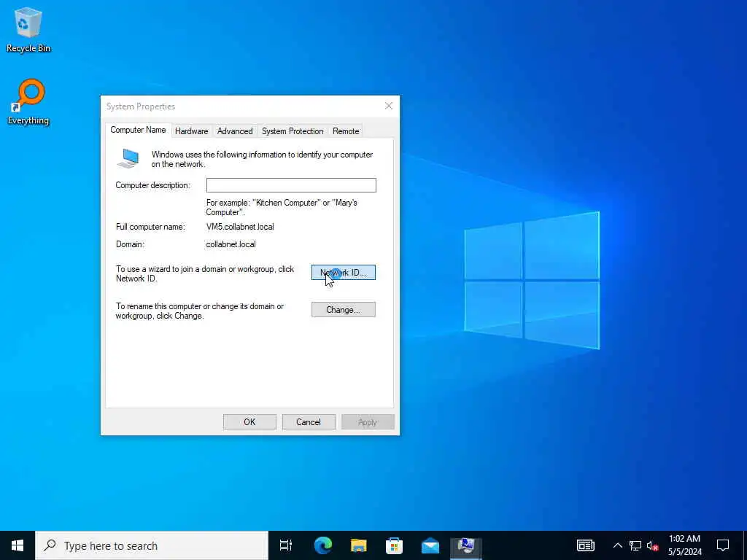The width and height of the screenshot is (747, 560).
Task: Click the Cancel button
Action: pyautogui.click(x=309, y=422)
